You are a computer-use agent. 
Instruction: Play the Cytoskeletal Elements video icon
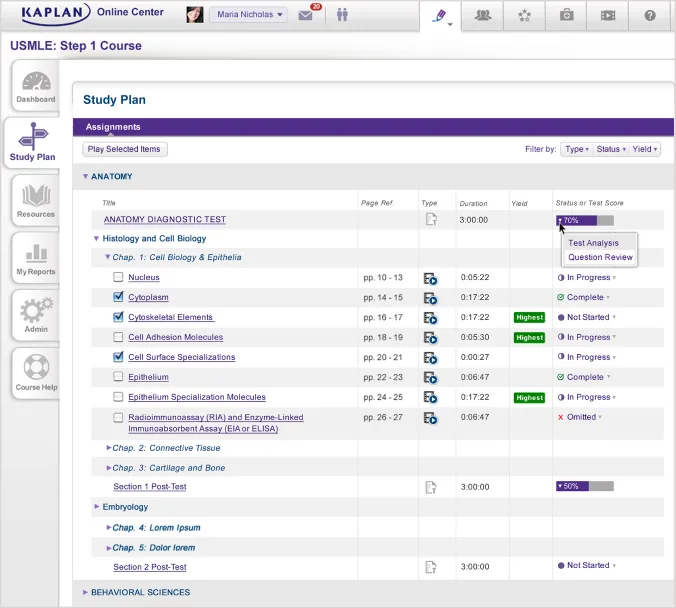[x=430, y=318]
